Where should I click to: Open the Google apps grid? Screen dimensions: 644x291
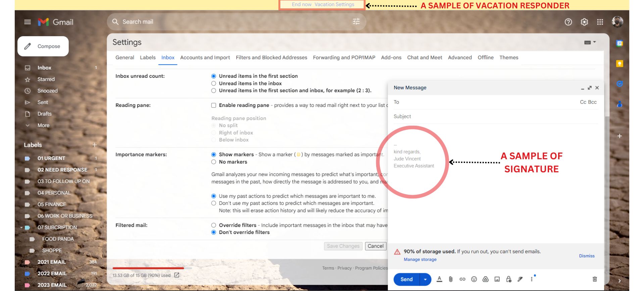600,22
